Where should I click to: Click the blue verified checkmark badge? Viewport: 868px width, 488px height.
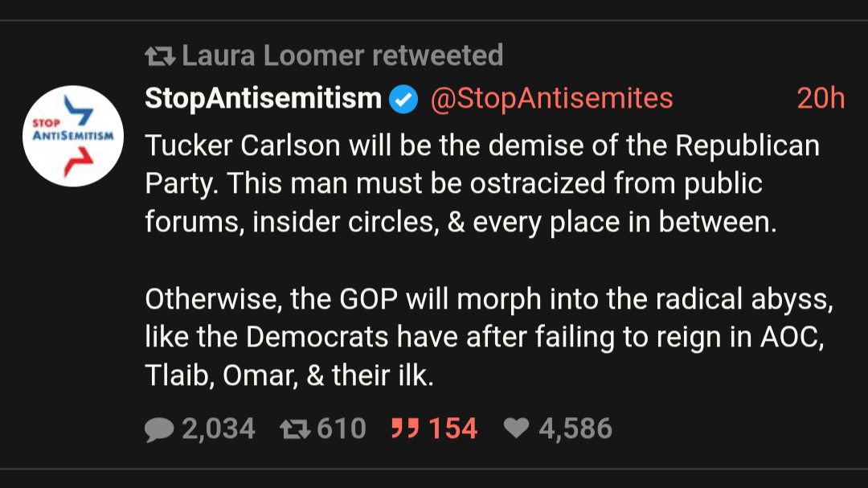pos(403,99)
